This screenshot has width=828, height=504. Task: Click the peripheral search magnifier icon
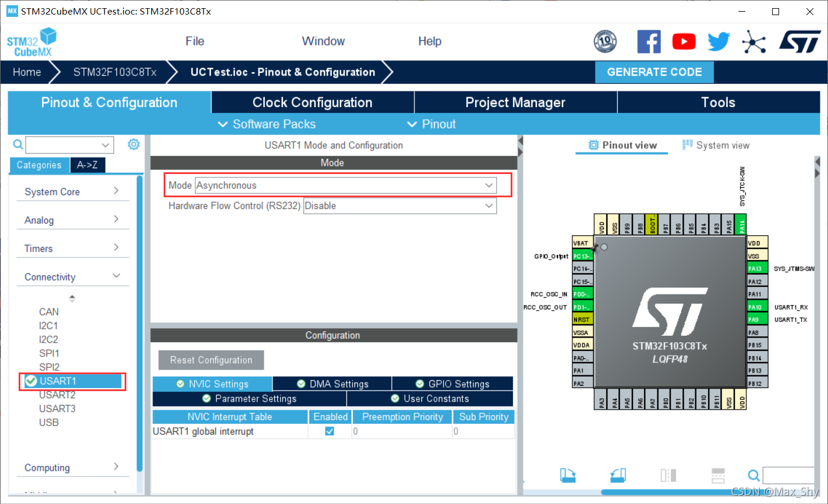tap(18, 144)
